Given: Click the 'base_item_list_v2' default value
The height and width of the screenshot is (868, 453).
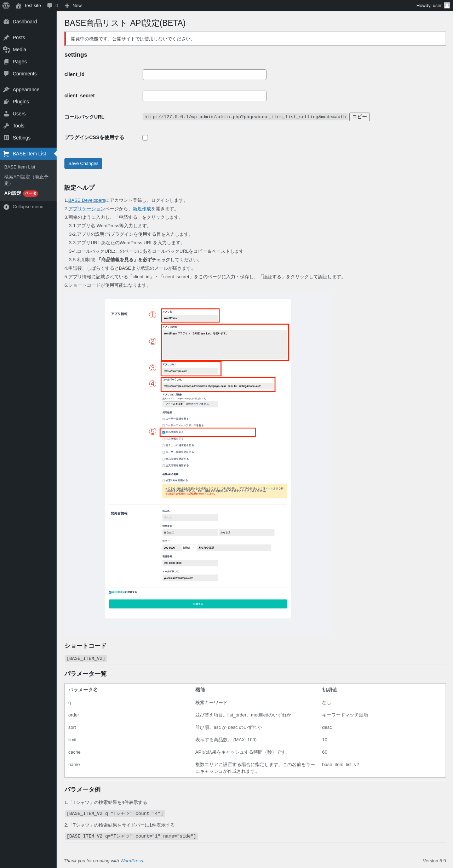Looking at the screenshot, I should coord(340,765).
